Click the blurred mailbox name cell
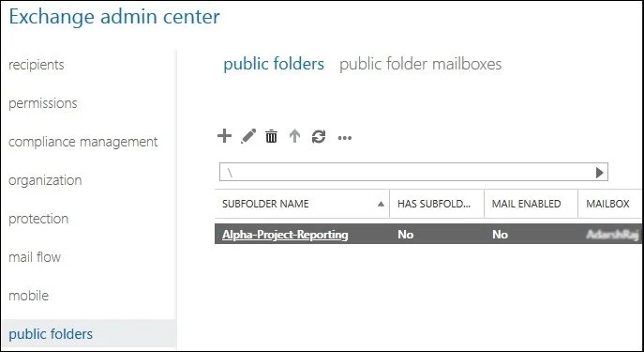 point(612,235)
